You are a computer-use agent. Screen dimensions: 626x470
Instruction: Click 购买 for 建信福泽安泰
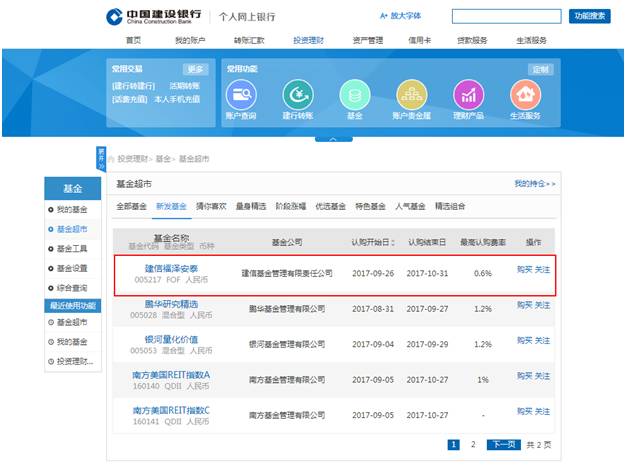525,270
